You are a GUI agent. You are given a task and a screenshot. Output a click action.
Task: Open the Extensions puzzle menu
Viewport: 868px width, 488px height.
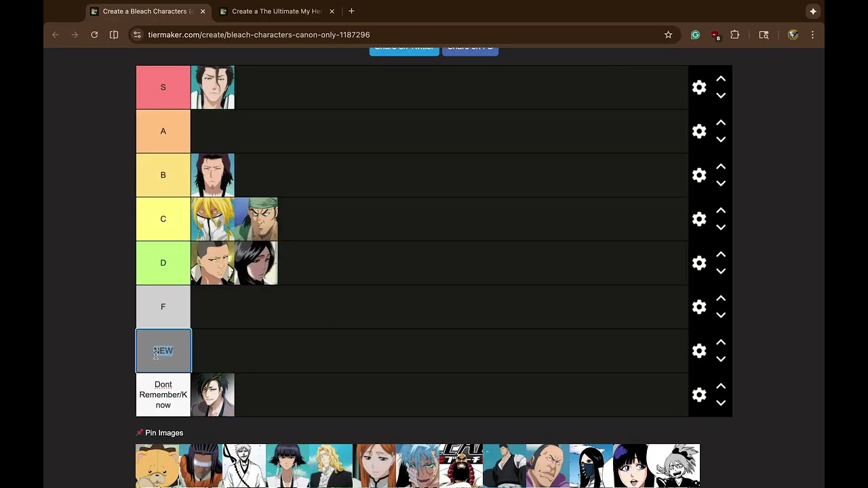point(734,35)
